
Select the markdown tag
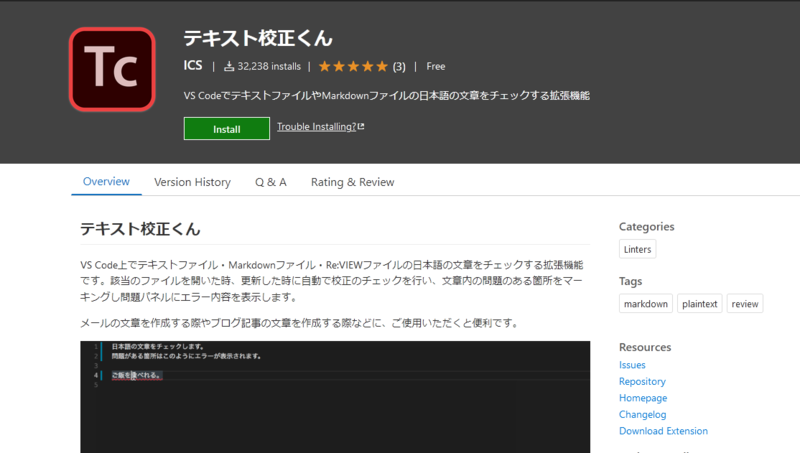(x=645, y=304)
